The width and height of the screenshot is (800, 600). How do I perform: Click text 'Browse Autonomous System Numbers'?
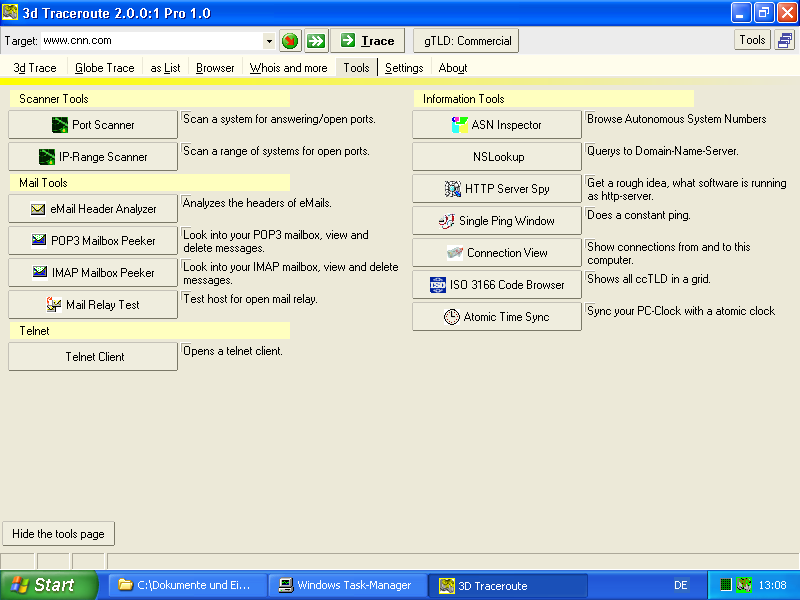[x=677, y=119]
